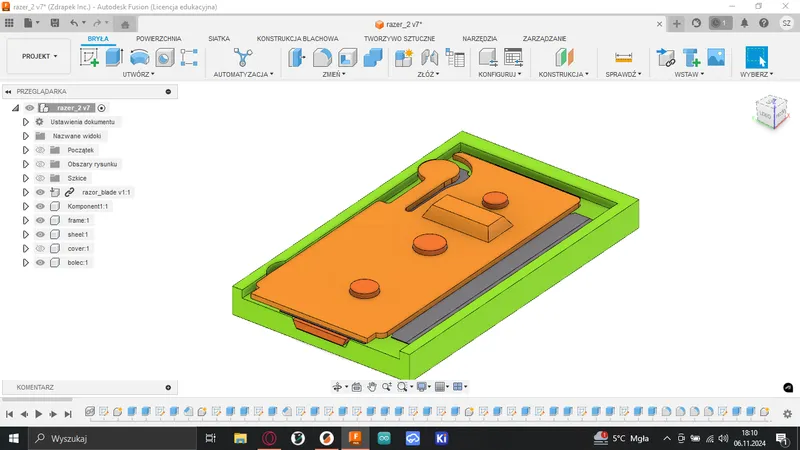Click the Select tool icon above WYBIERZ
This screenshot has width=800, height=450.
756,58
